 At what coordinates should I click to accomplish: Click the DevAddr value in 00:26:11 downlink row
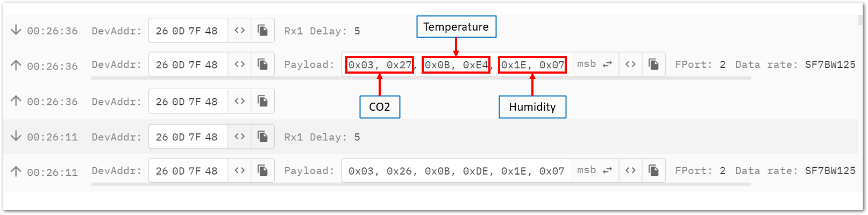point(187,137)
